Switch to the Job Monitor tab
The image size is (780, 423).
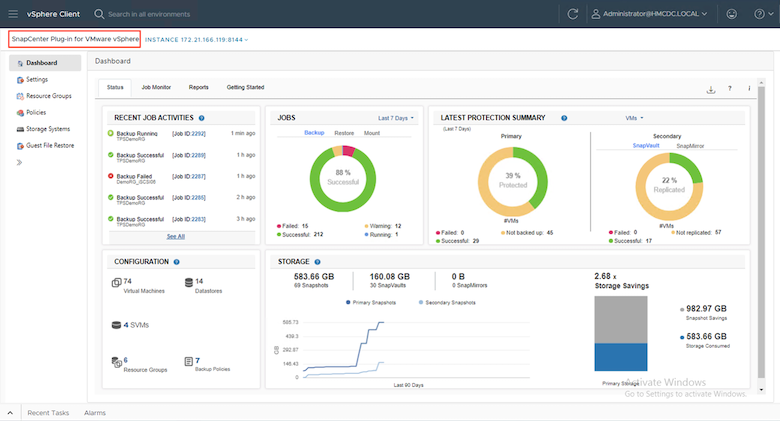pos(155,88)
